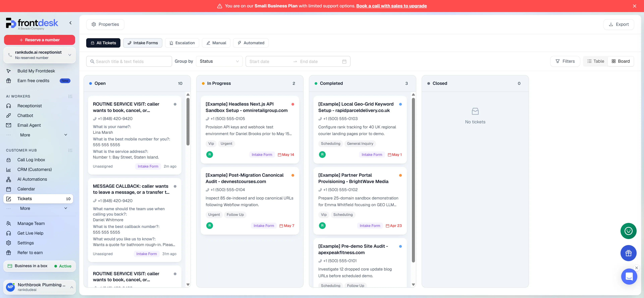Image resolution: width=644 pixels, height=298 pixels.
Task: Close the red upgrade banner
Action: [634, 6]
